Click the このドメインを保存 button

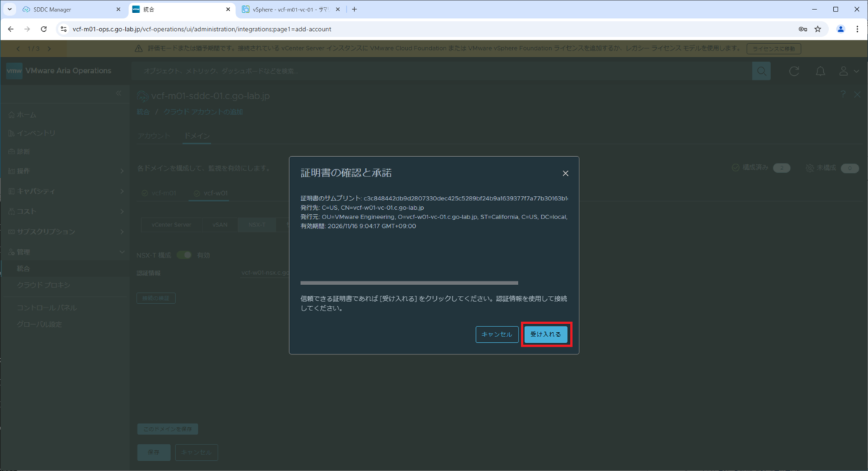tap(167, 429)
